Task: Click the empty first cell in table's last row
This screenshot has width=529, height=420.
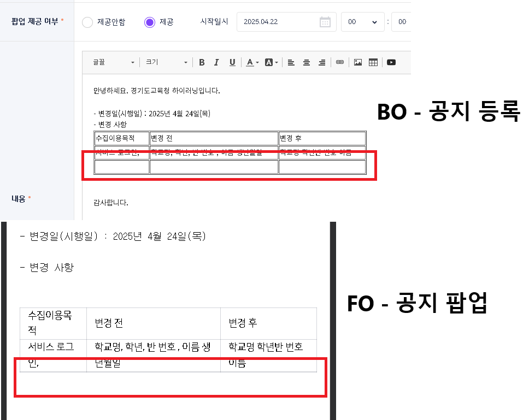Action: point(122,167)
